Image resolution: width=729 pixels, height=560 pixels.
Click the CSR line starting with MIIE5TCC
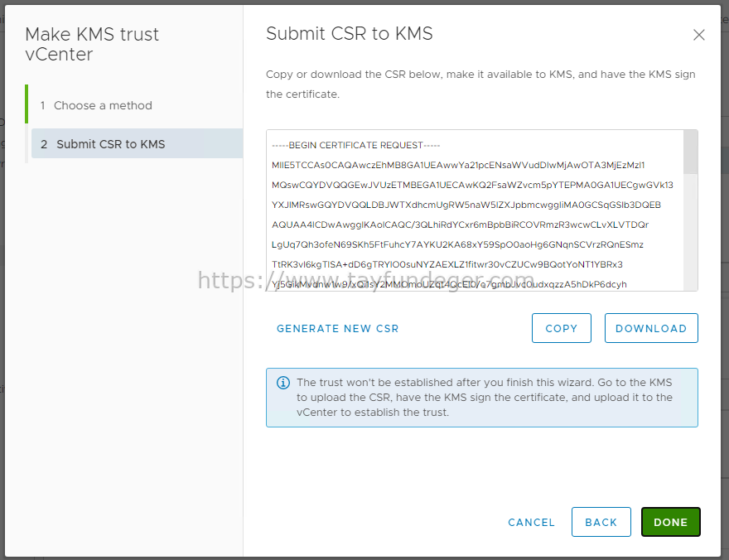click(x=458, y=165)
